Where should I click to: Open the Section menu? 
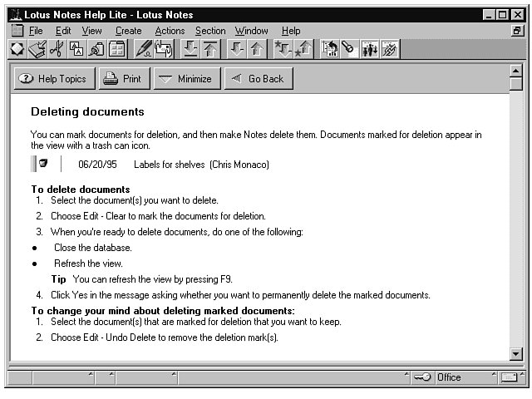[210, 31]
